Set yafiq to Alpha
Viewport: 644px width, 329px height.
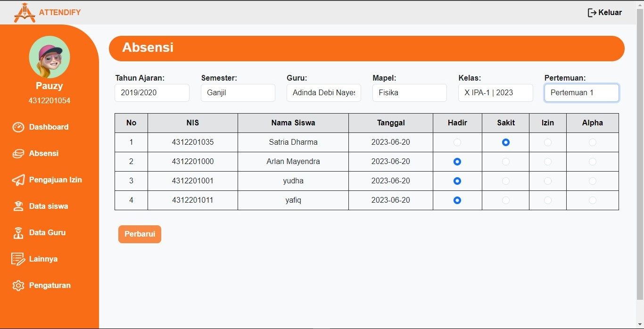(592, 200)
